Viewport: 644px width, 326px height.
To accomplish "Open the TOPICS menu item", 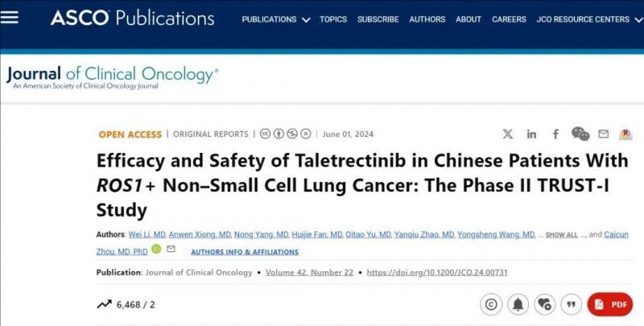I will (333, 19).
